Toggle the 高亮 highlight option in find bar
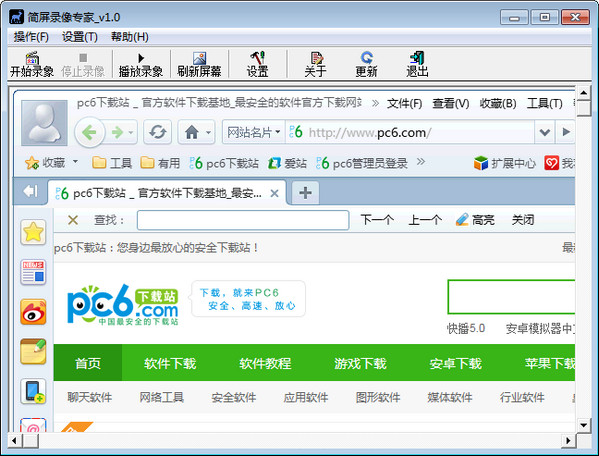This screenshot has width=599, height=456. [x=475, y=220]
